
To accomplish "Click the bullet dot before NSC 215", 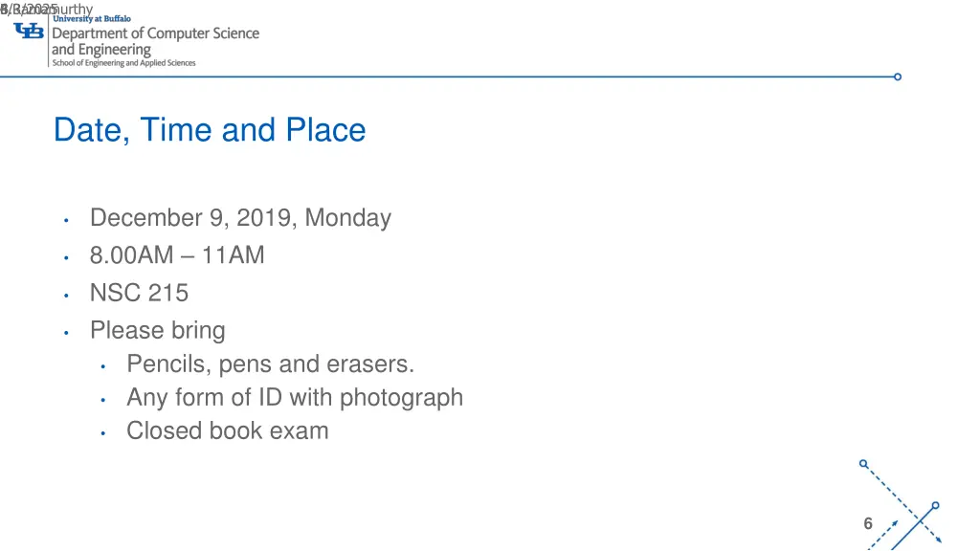I will point(66,295).
